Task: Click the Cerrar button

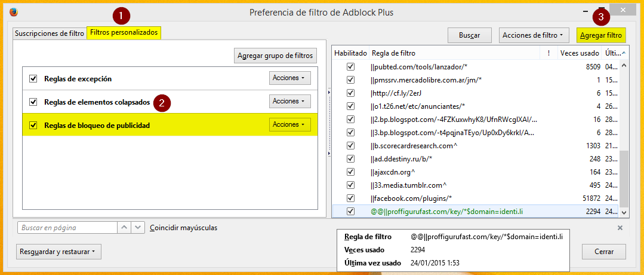Action: point(604,252)
